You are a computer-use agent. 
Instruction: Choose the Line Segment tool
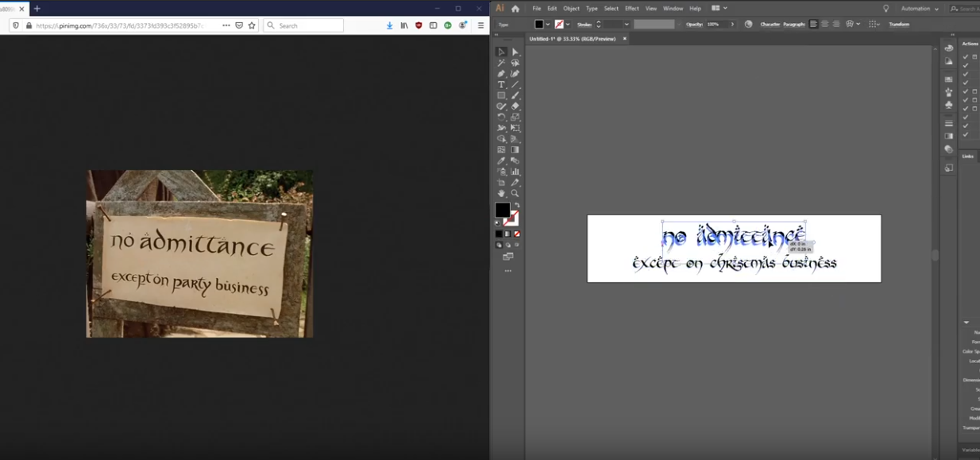point(515,84)
